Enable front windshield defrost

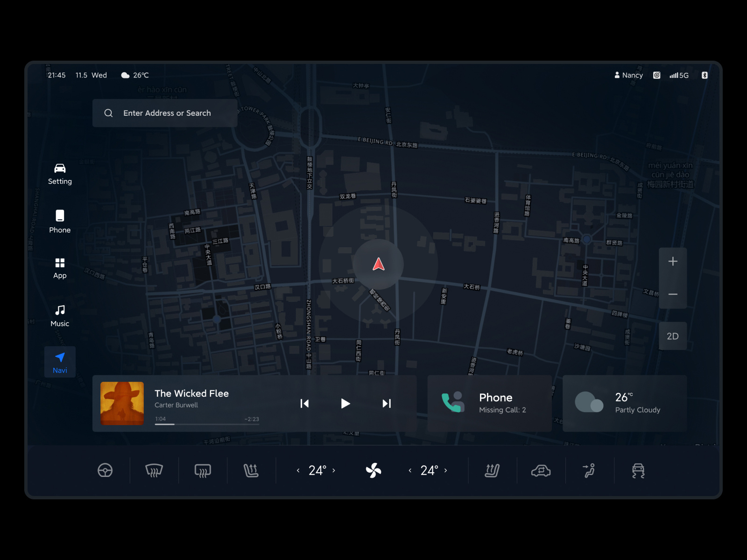click(154, 470)
